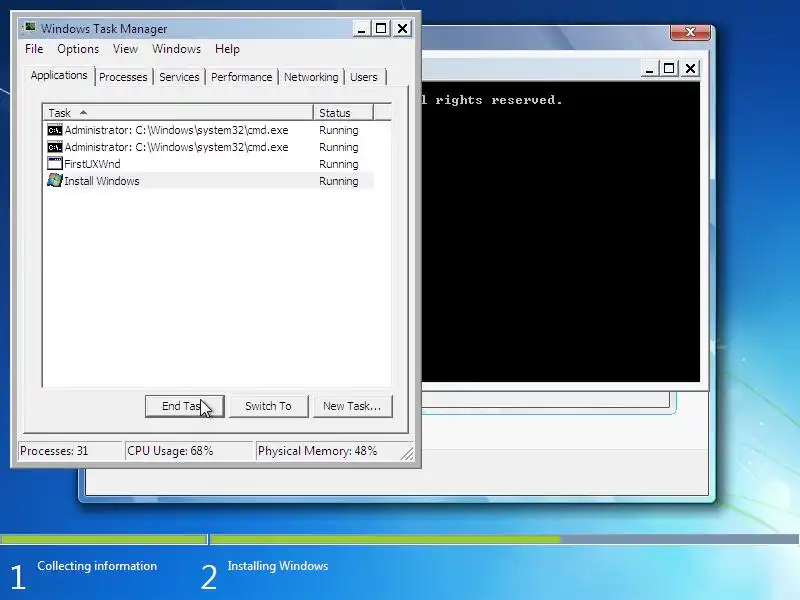Click the Task Manager title bar icon
800x600 pixels.
coord(30,28)
